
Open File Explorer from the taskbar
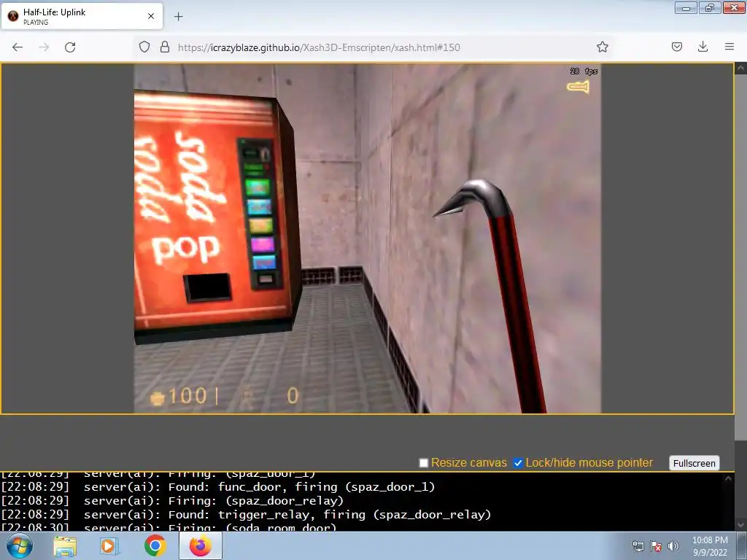tap(65, 546)
